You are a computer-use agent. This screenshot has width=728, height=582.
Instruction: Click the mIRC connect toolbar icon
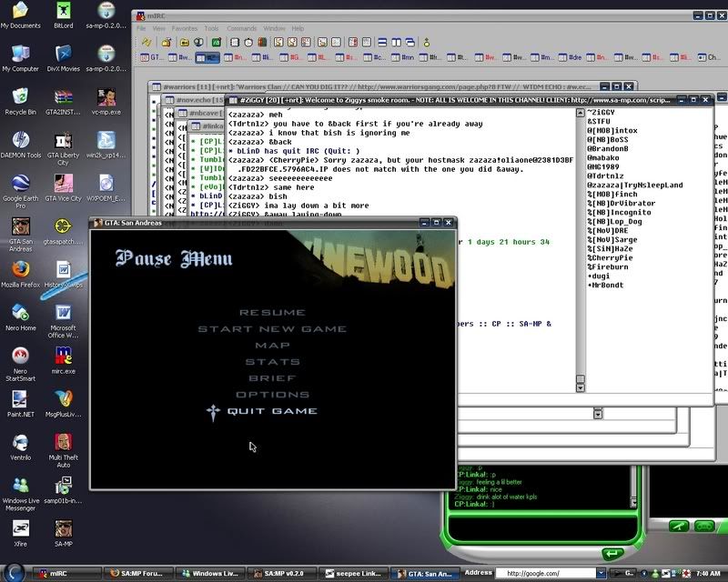146,42
